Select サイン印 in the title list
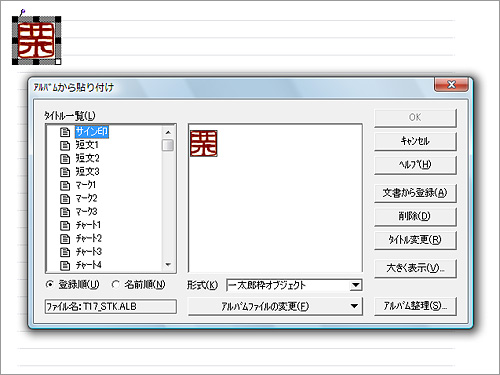The width and height of the screenshot is (500, 375). (x=92, y=132)
